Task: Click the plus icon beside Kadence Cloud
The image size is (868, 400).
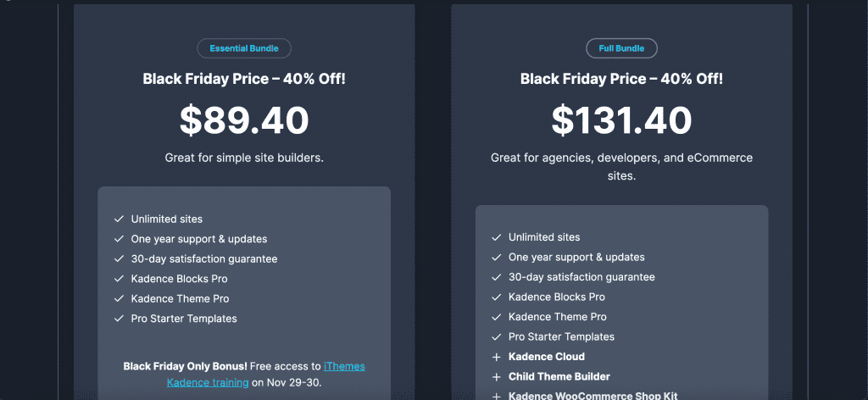Action: pyautogui.click(x=496, y=357)
